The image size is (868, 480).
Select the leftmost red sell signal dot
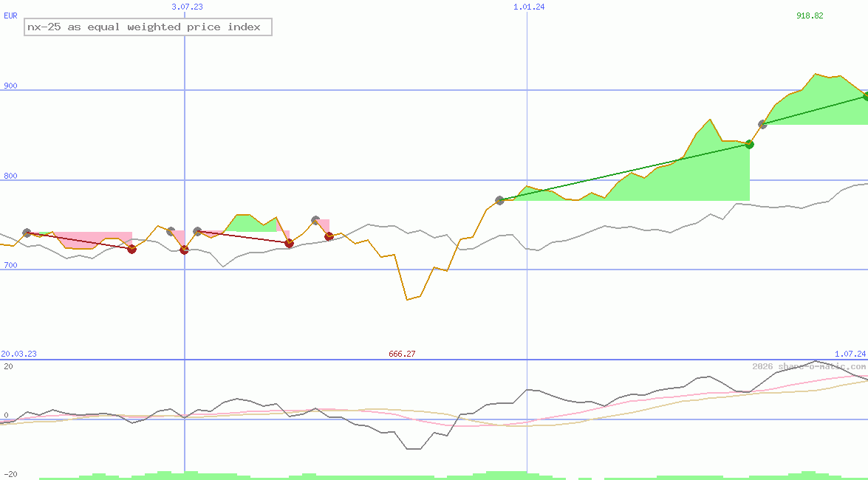pyautogui.click(x=132, y=250)
